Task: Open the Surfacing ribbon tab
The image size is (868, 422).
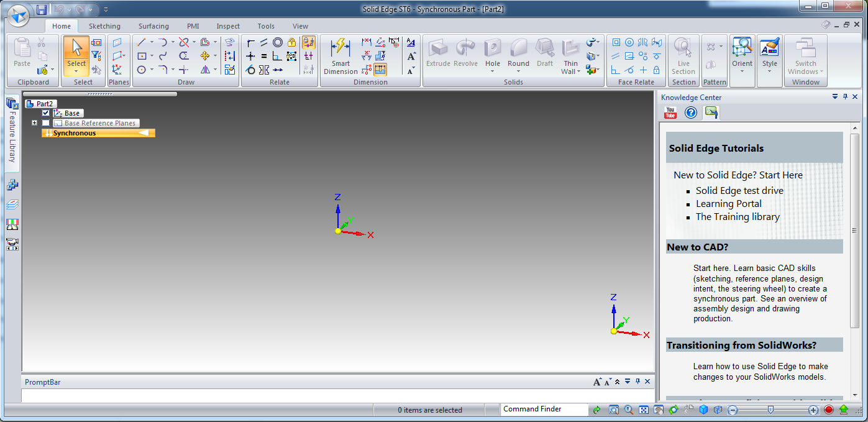Action: pos(153,26)
